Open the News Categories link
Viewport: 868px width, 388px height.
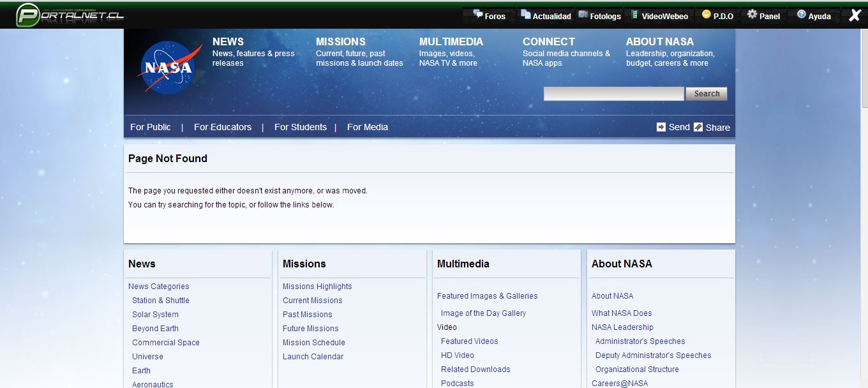click(x=159, y=287)
